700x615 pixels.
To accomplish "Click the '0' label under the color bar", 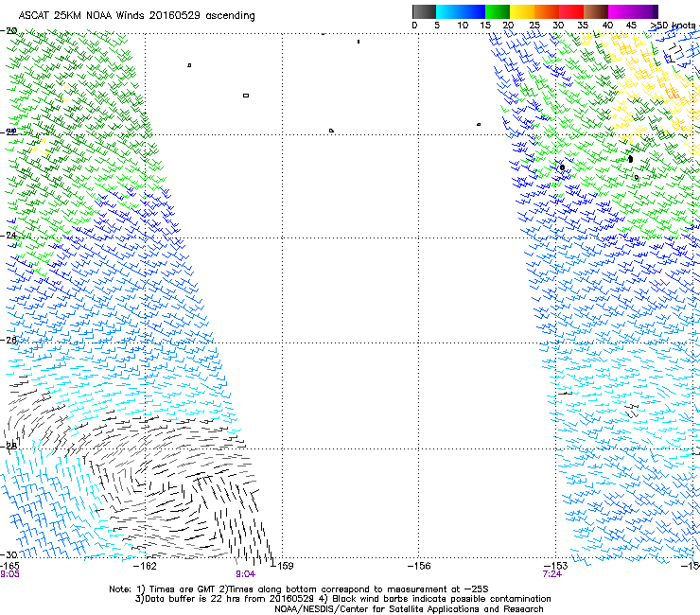I will [414, 26].
